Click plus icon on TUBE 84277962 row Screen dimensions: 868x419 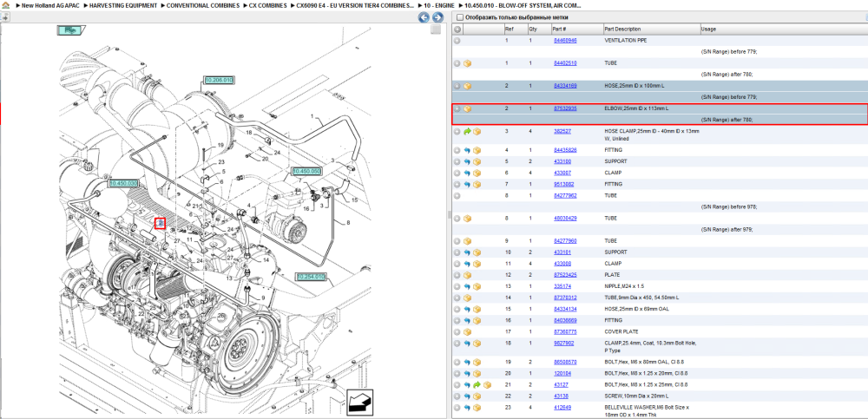click(457, 195)
